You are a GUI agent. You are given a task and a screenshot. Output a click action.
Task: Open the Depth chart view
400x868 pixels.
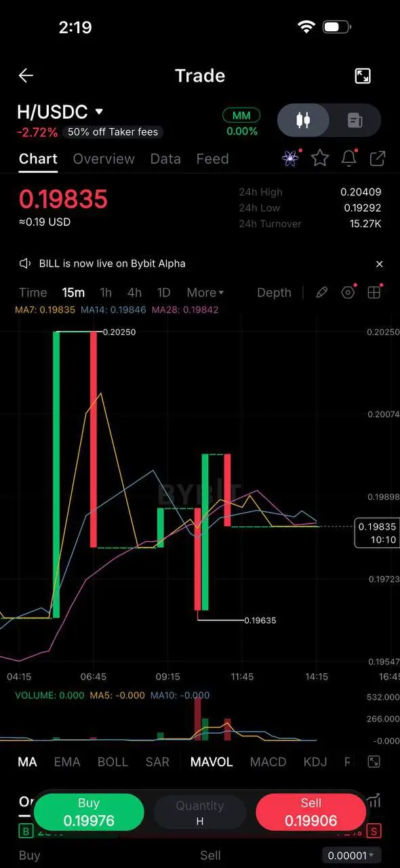(274, 293)
